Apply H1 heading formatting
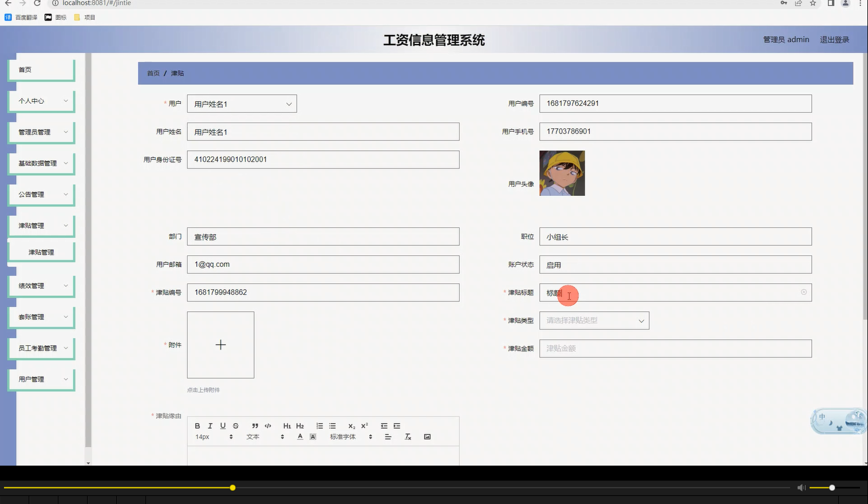The width and height of the screenshot is (868, 504). click(287, 426)
